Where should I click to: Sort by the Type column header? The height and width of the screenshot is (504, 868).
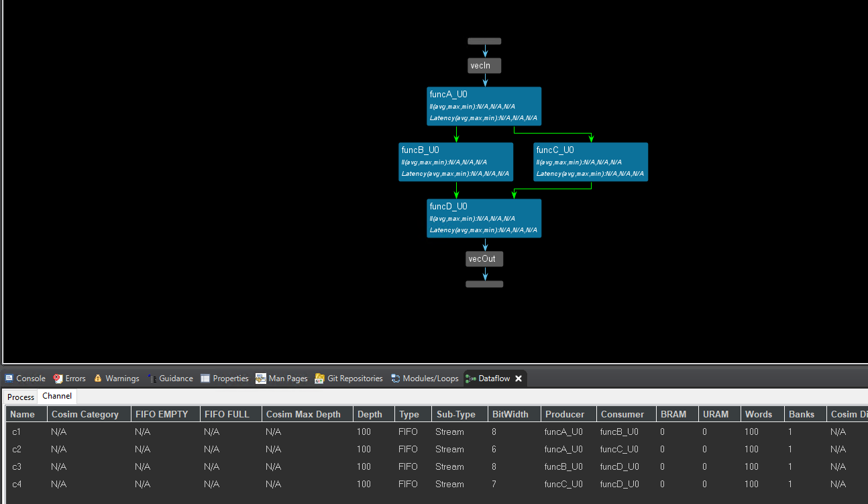click(x=413, y=414)
